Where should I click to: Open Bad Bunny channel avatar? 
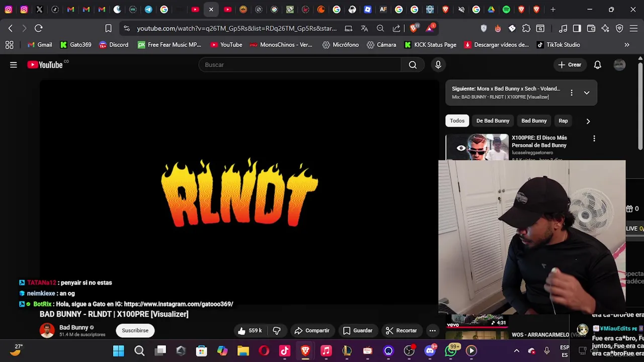47,331
